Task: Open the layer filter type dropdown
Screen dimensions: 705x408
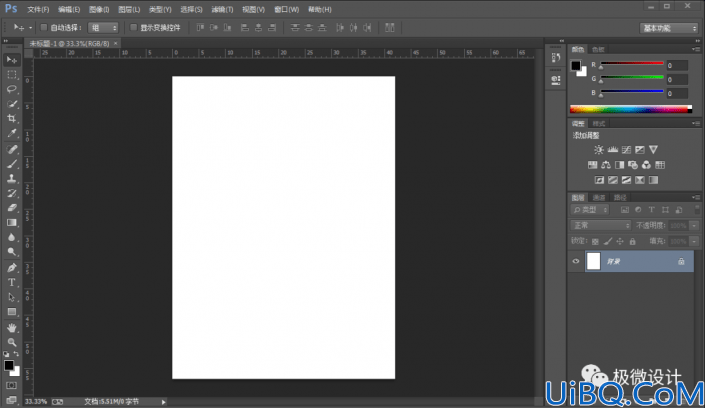Action: coord(590,210)
